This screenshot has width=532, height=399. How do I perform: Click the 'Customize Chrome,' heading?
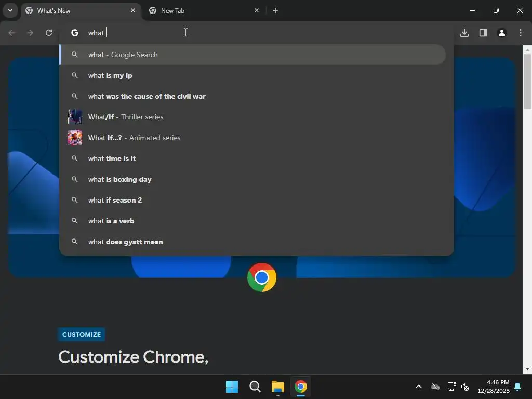pyautogui.click(x=134, y=357)
